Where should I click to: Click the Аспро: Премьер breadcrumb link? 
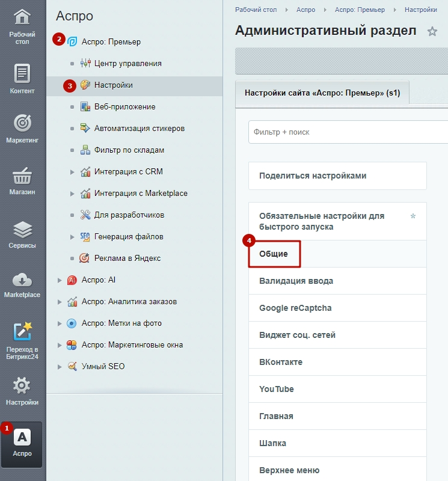(360, 10)
